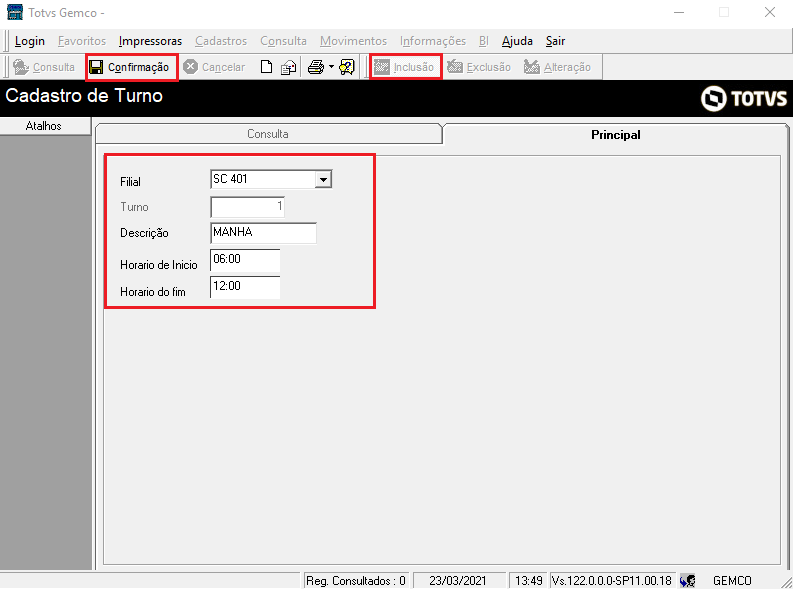Switch to the Consulta tab
This screenshot has height=589, width=793.
point(268,134)
